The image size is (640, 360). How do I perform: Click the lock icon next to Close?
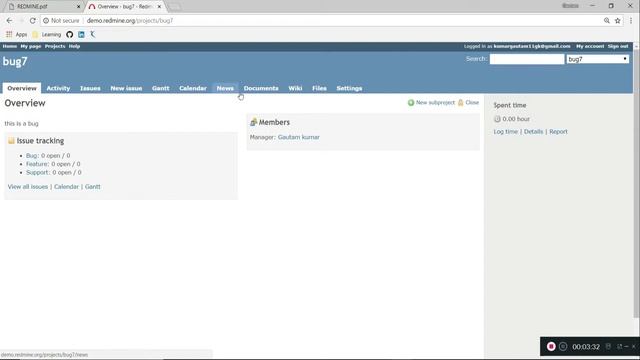coord(460,102)
